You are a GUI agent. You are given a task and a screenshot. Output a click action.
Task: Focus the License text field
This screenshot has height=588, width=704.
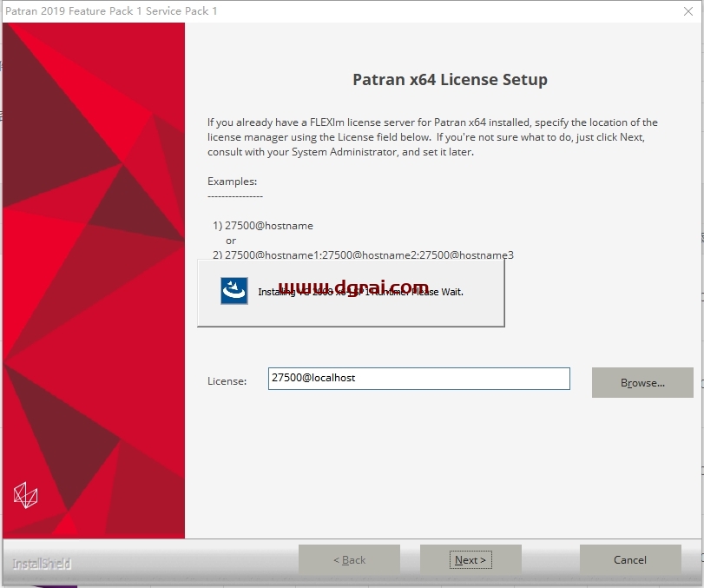[419, 379]
